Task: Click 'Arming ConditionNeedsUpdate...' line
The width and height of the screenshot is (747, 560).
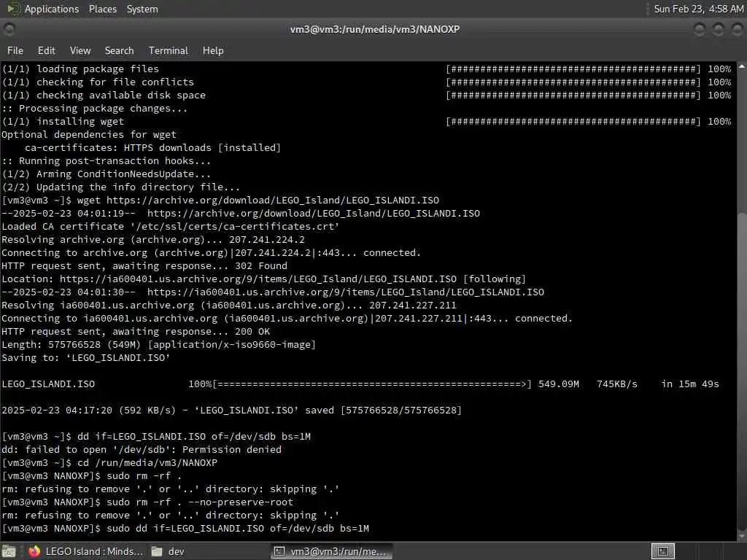Action: pyautogui.click(x=106, y=174)
